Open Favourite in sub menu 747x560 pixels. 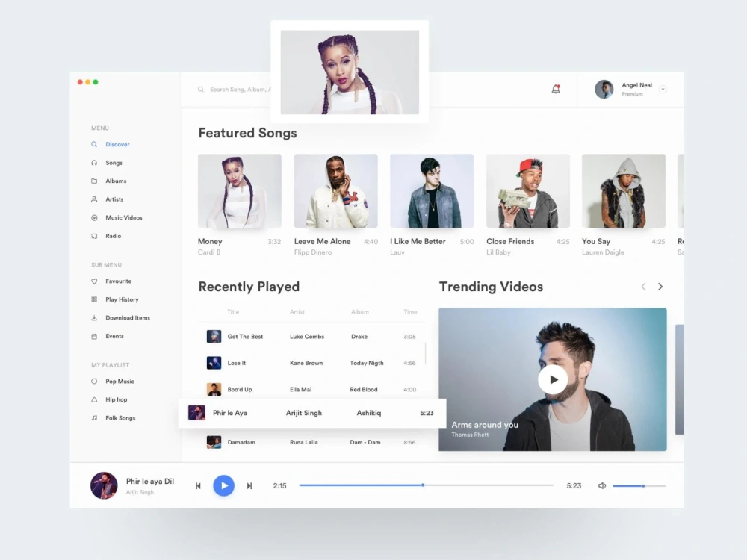118,281
